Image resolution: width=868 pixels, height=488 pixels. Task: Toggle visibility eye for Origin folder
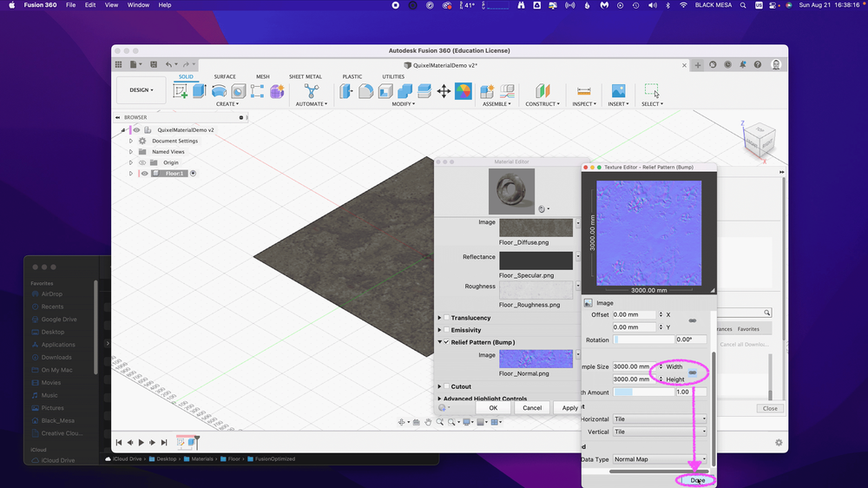[143, 163]
